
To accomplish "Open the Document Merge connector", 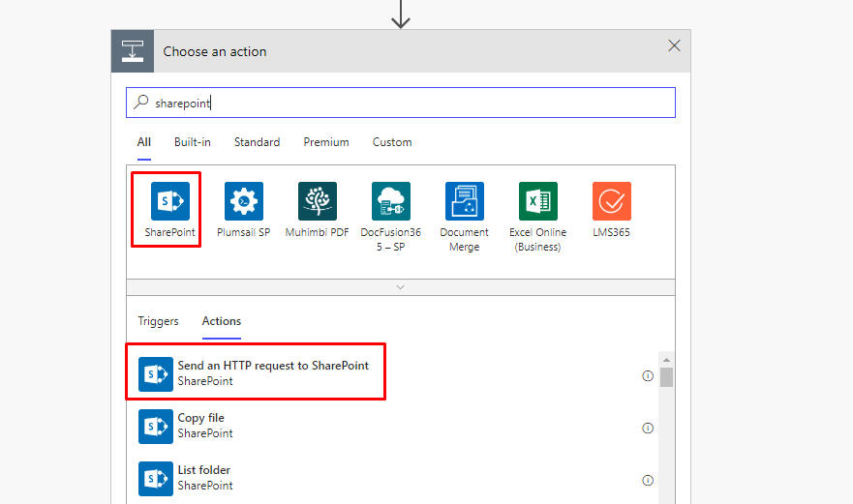I will pyautogui.click(x=464, y=201).
